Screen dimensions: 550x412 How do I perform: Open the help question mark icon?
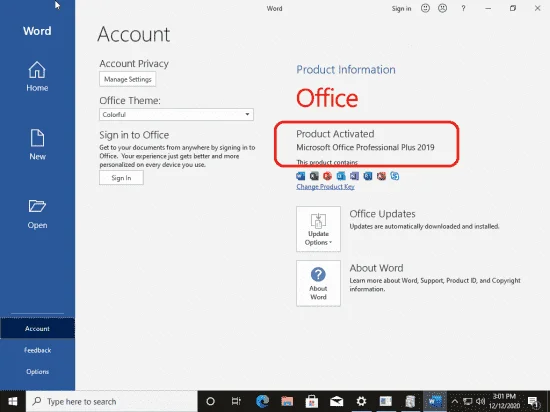coord(463,8)
